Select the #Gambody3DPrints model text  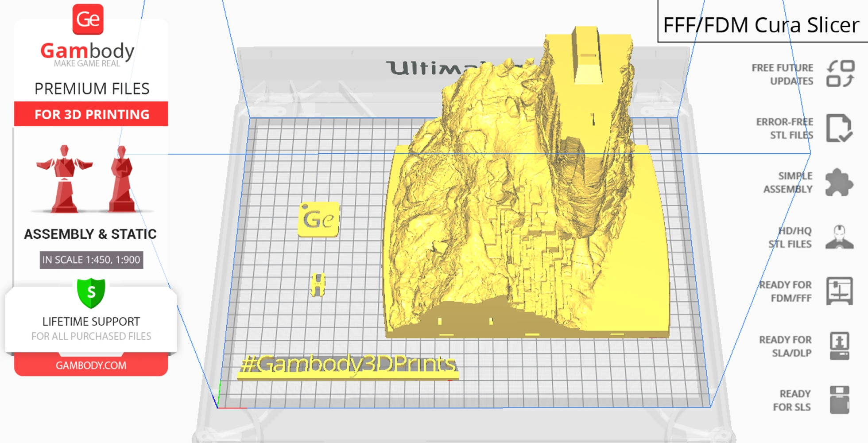point(350,365)
